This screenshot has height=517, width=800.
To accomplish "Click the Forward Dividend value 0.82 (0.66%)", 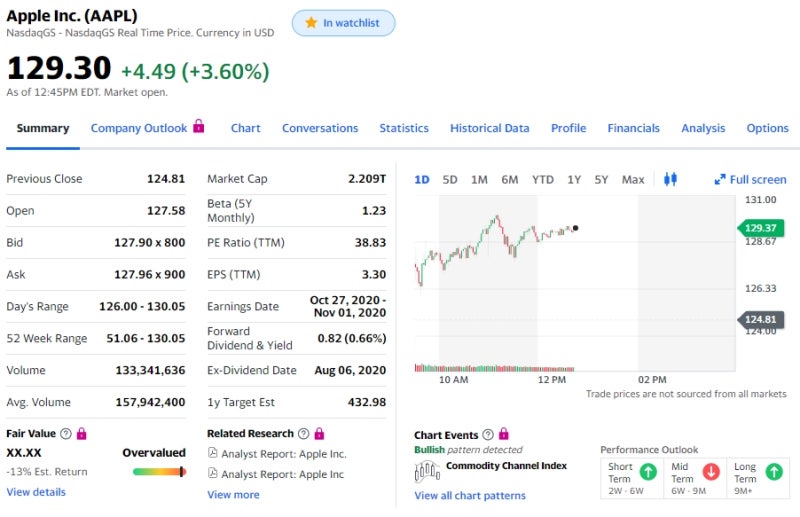I will 352,338.
